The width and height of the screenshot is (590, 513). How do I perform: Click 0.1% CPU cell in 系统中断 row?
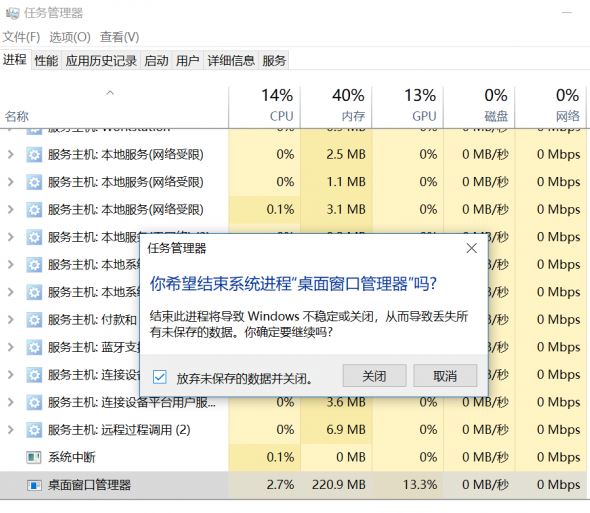click(264, 458)
